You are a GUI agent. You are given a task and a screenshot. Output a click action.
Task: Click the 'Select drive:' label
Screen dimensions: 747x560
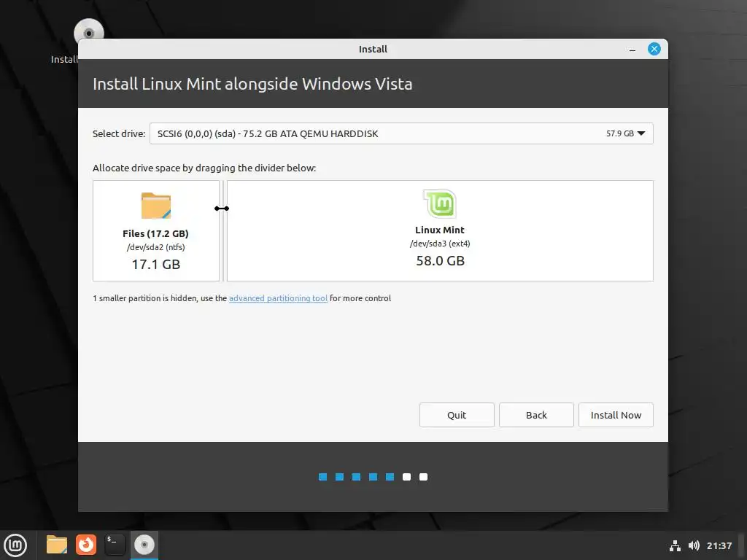point(119,134)
